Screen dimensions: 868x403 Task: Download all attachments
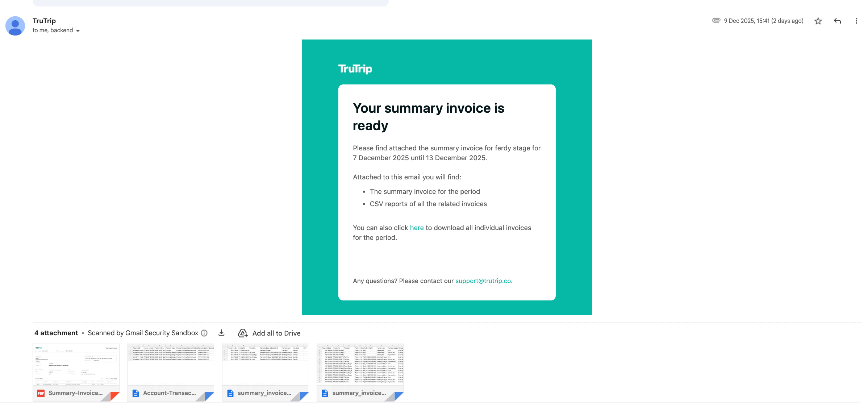coord(221,333)
